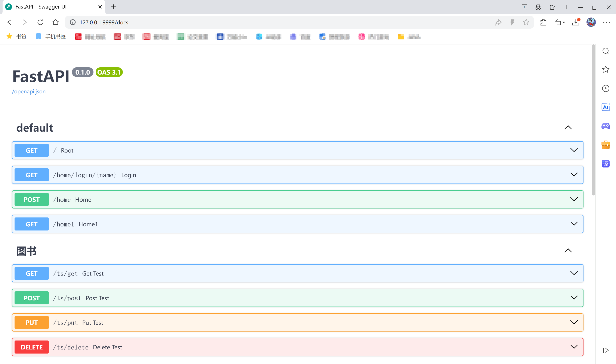Open the sidebar history clock icon
Screen dimensions: 616x364
pyautogui.click(x=606, y=88)
